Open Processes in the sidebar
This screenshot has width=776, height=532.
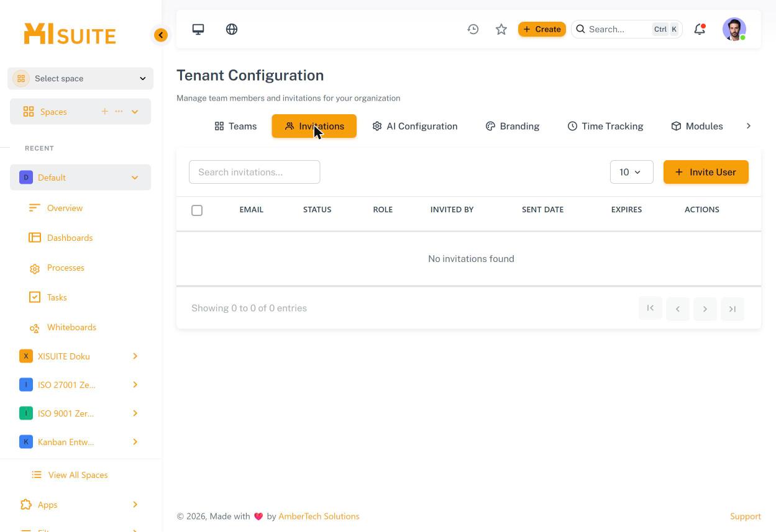click(x=66, y=268)
